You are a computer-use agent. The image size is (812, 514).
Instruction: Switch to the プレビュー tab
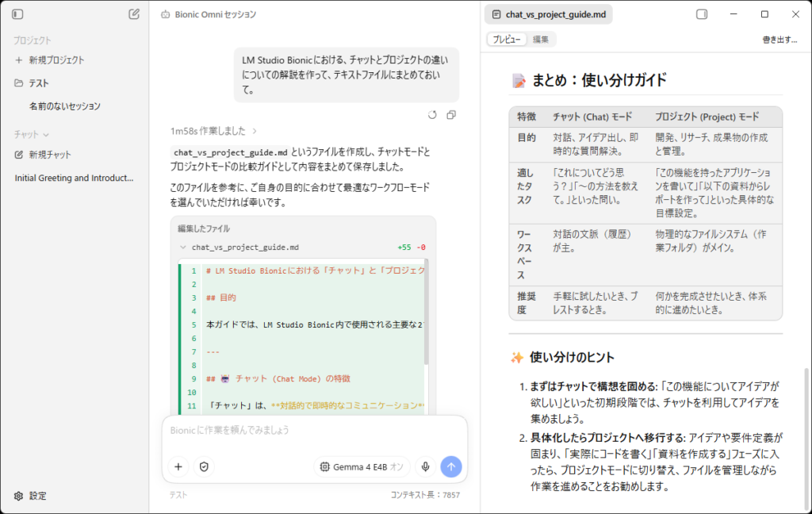(507, 40)
